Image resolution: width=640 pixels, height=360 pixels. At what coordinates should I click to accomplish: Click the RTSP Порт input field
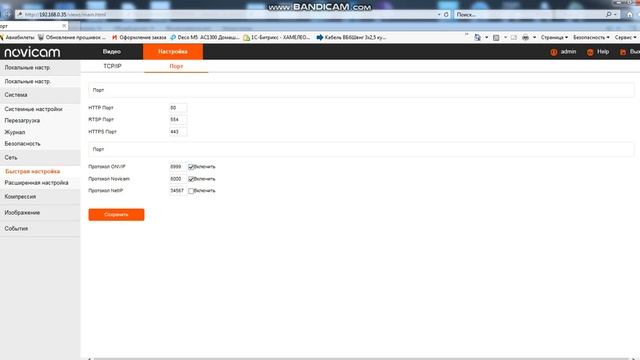point(178,120)
